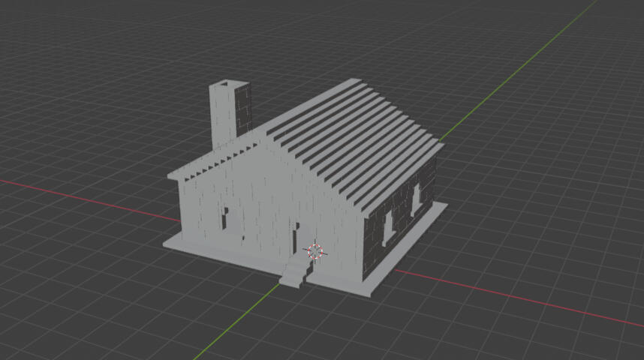Select the farther window on the dark side wall

pyautogui.click(x=415, y=200)
